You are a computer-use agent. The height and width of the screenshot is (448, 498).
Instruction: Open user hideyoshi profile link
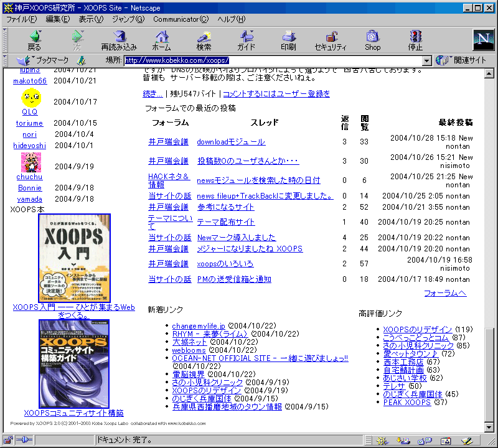point(29,146)
